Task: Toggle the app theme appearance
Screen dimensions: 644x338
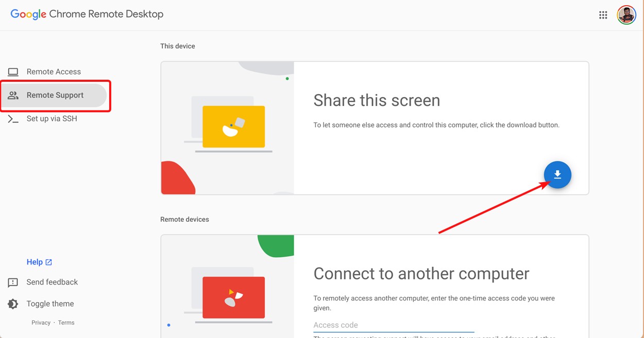Action: click(50, 304)
